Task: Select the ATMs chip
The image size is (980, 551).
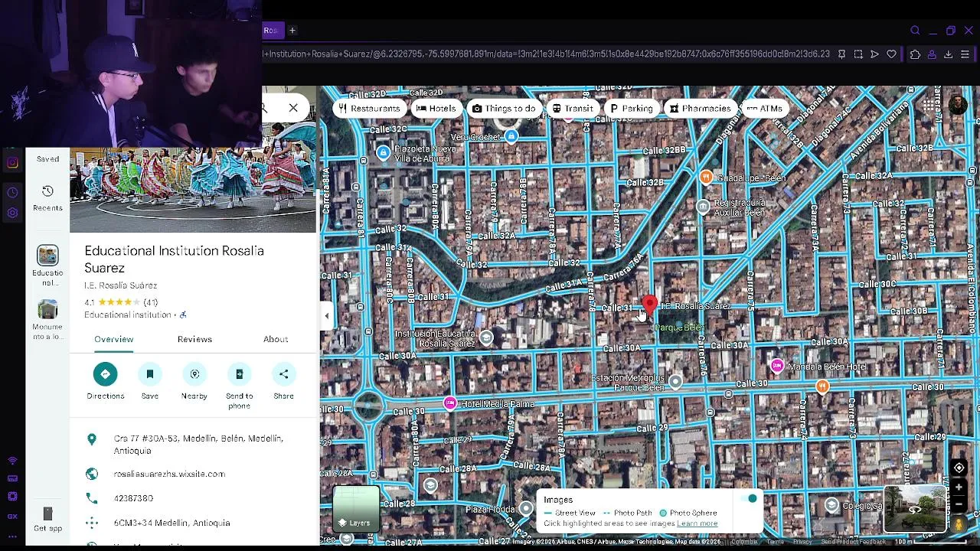Action: tap(764, 109)
